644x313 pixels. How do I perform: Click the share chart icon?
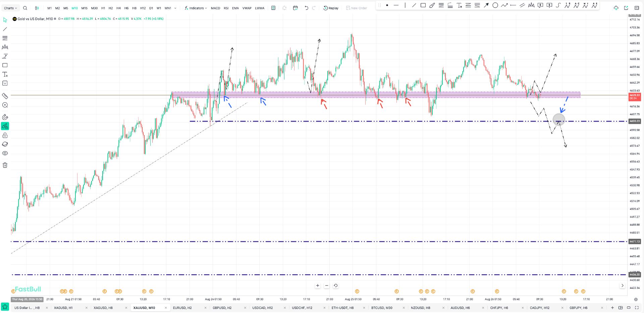coord(626,8)
